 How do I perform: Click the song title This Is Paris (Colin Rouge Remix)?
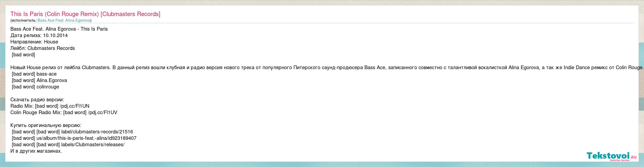pyautogui.click(x=85, y=14)
